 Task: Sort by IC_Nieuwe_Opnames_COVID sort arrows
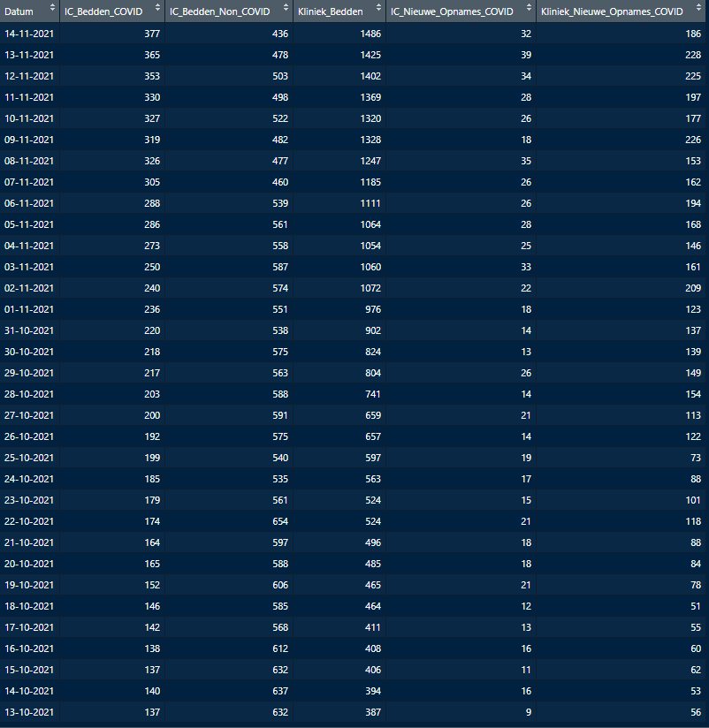coord(529,7)
